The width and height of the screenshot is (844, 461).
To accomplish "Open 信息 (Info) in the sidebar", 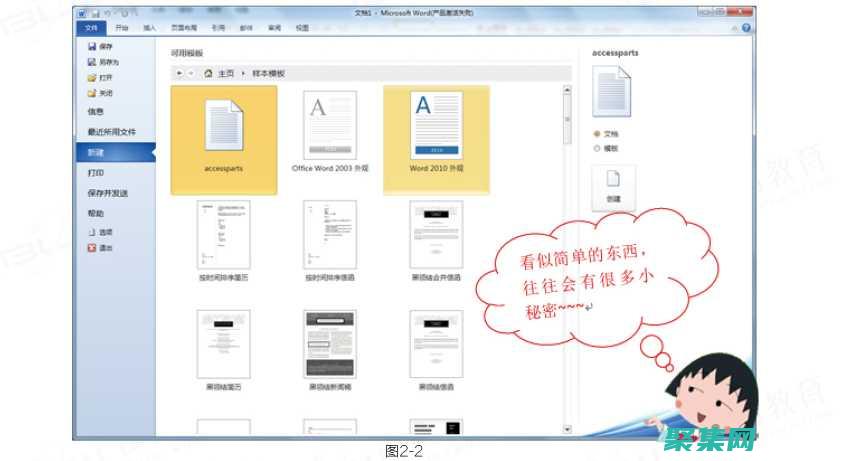I will (x=95, y=111).
